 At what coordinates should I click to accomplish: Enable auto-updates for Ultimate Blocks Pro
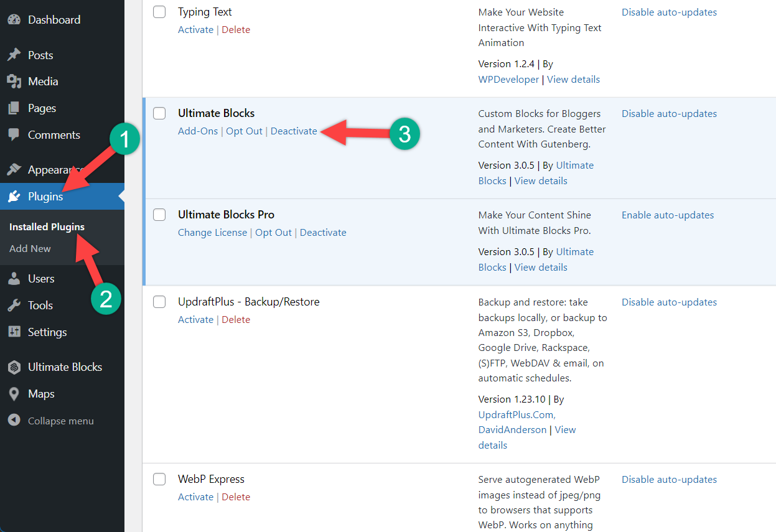click(x=668, y=215)
